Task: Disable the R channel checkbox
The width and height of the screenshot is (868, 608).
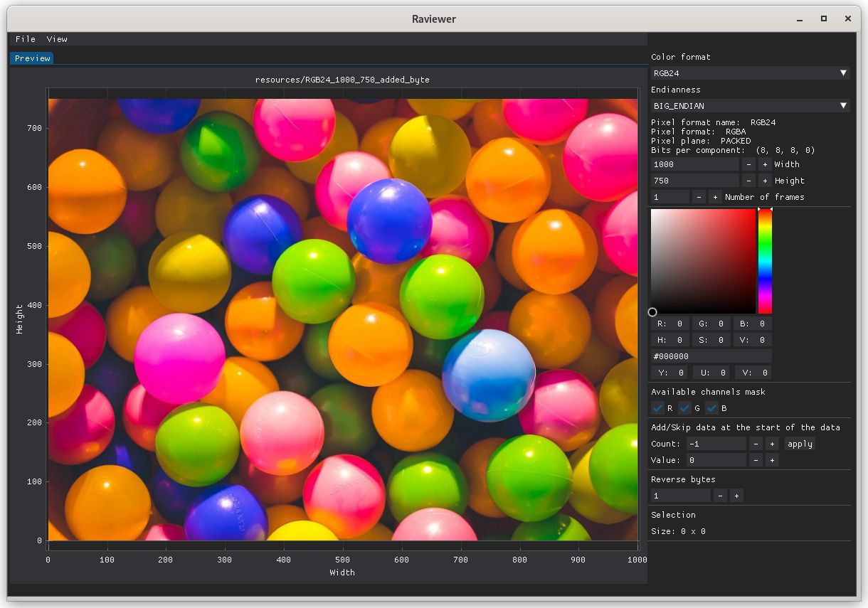Action: [x=657, y=408]
